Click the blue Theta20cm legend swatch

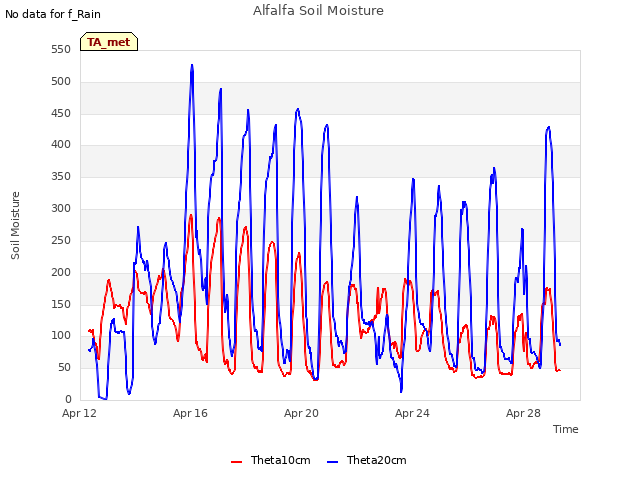(332, 462)
